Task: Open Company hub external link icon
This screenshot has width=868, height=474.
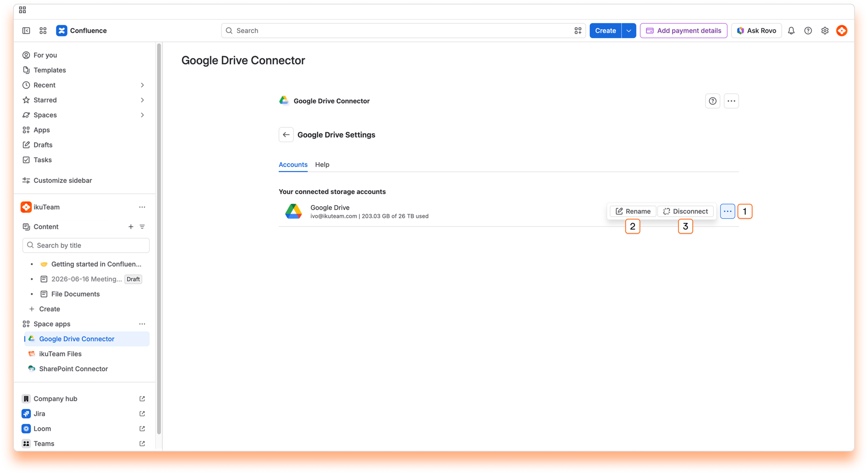Action: (x=142, y=399)
